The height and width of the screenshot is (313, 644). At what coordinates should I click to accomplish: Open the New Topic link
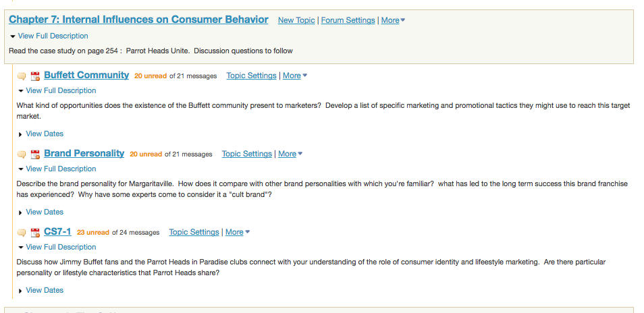pyautogui.click(x=296, y=20)
